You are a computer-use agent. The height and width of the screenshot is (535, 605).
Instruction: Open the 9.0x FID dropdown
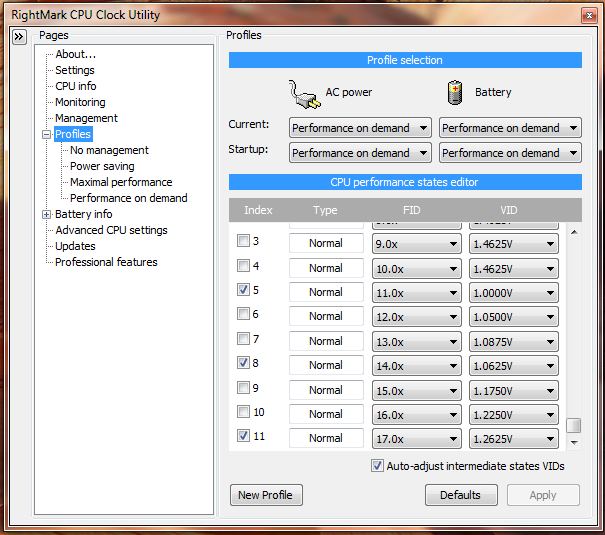(x=417, y=244)
